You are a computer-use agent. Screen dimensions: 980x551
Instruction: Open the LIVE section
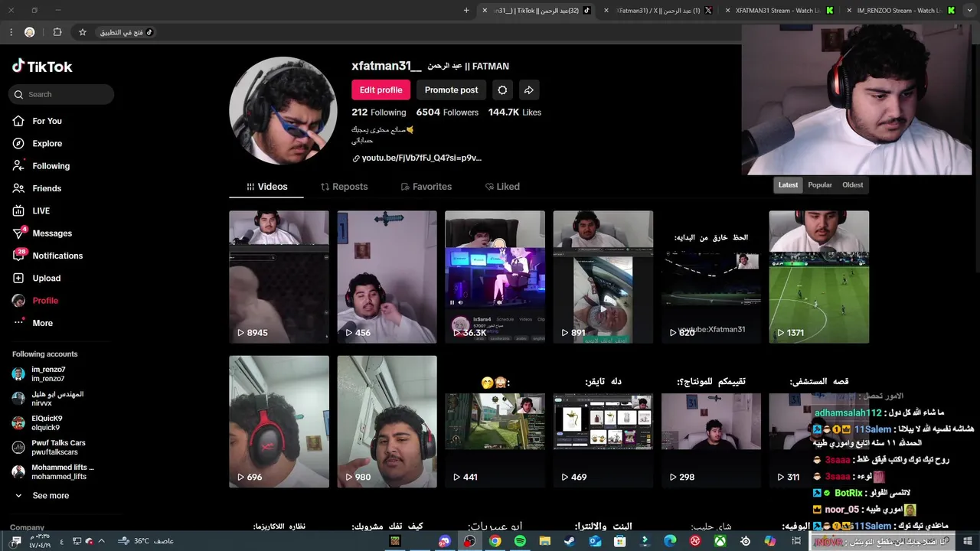tap(41, 210)
